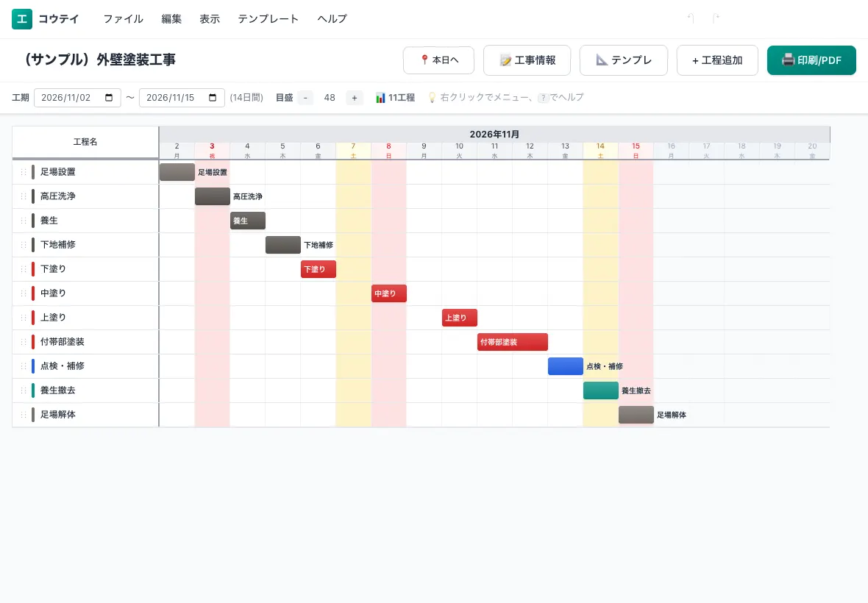Grab the drag handle for 養生撤去 row
The height and width of the screenshot is (603, 868).
pyautogui.click(x=24, y=390)
